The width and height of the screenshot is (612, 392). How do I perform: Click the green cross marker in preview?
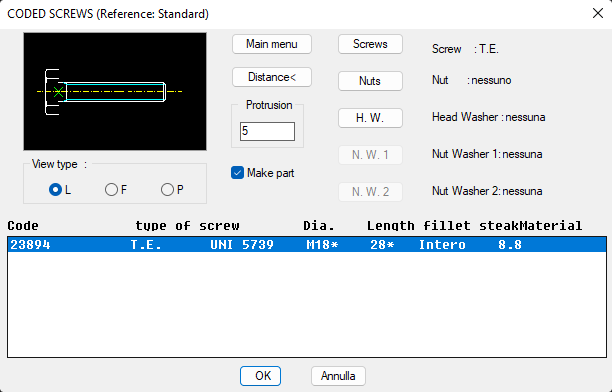tap(59, 92)
